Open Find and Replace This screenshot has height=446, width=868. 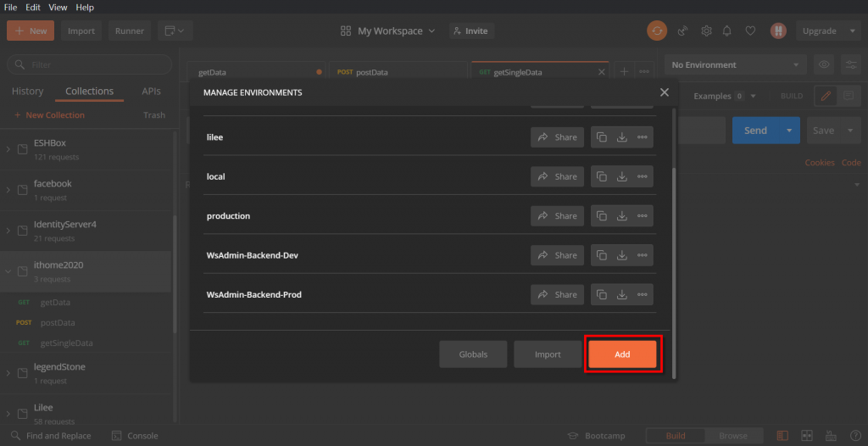click(51, 436)
